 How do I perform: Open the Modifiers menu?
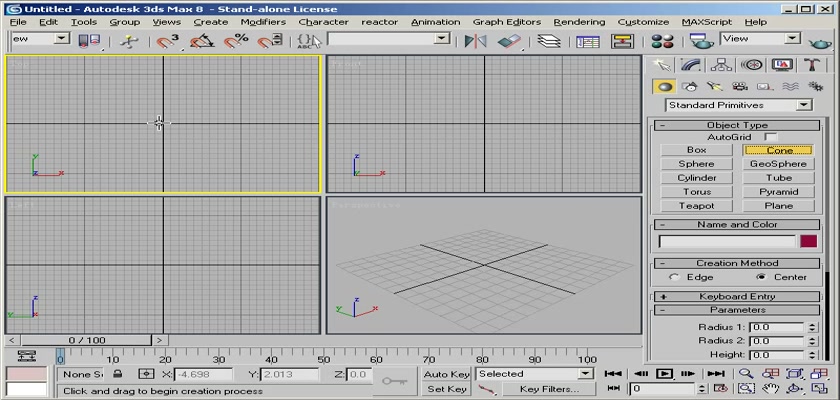pos(263,22)
